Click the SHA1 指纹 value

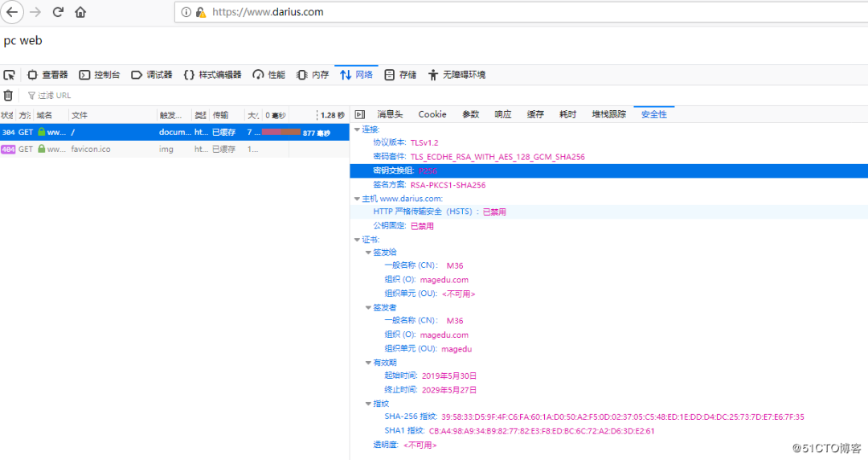(x=542, y=430)
